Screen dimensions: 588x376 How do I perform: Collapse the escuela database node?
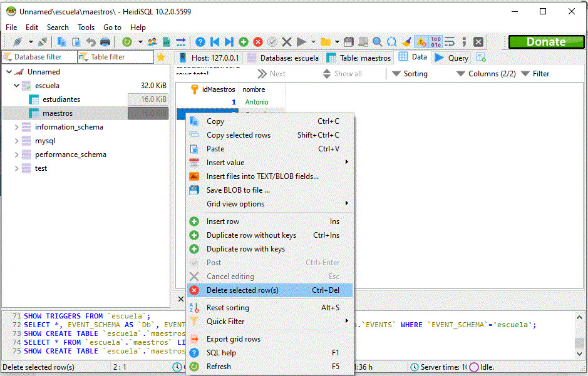pos(16,86)
